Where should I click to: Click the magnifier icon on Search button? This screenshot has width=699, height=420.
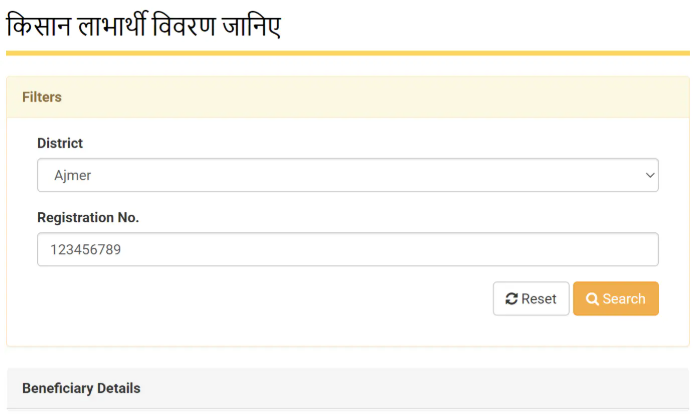592,299
